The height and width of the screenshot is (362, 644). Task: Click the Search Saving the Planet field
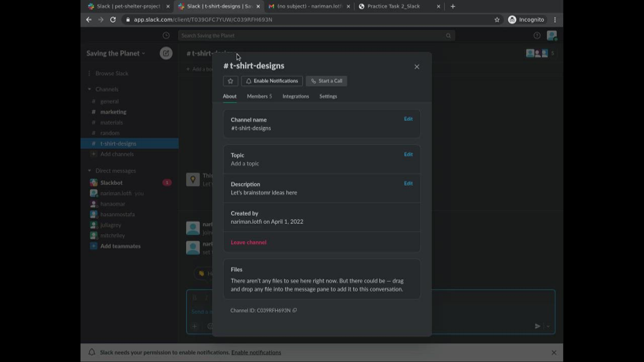tap(316, 36)
